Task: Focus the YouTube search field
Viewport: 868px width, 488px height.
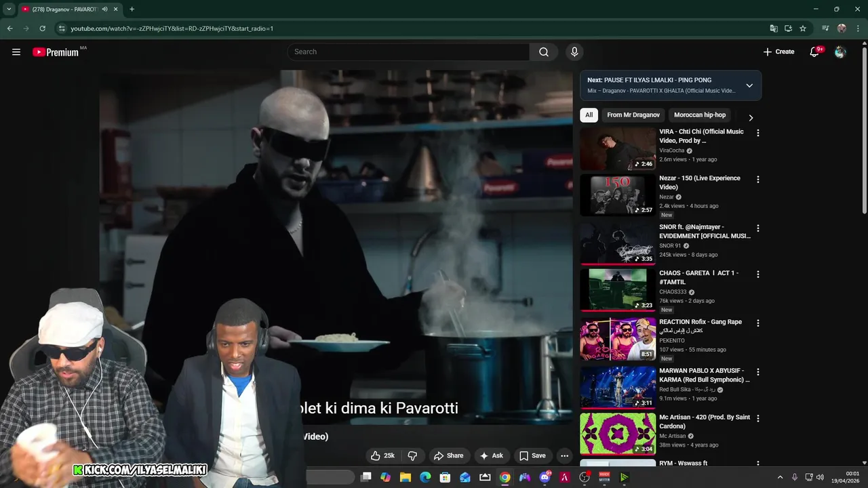Action: click(408, 52)
